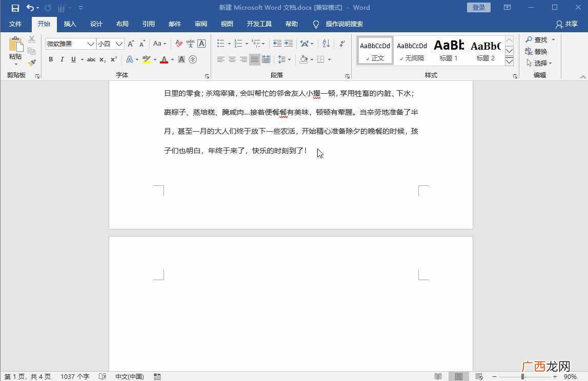Open the font dialog launcher in 字体 group
This screenshot has height=381, width=588.
point(207,76)
